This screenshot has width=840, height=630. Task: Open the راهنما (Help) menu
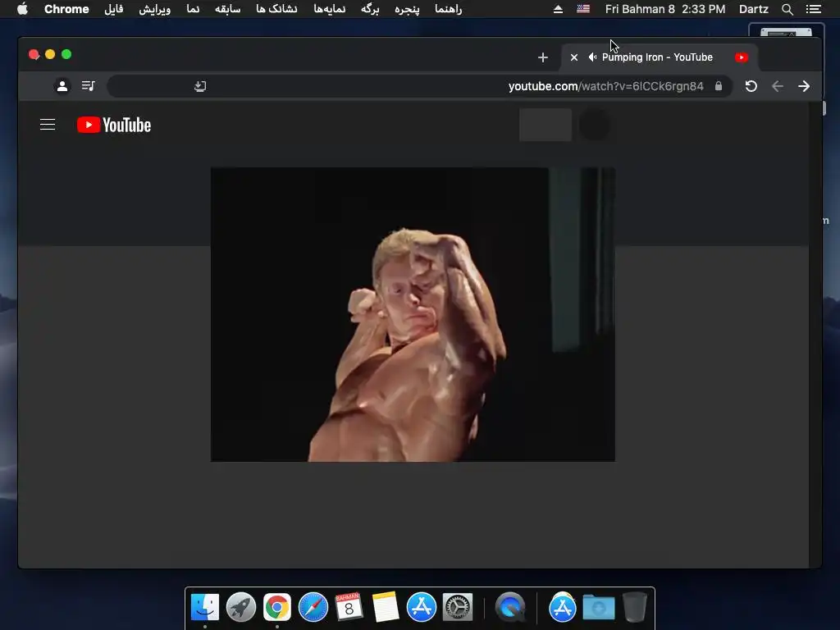click(449, 9)
